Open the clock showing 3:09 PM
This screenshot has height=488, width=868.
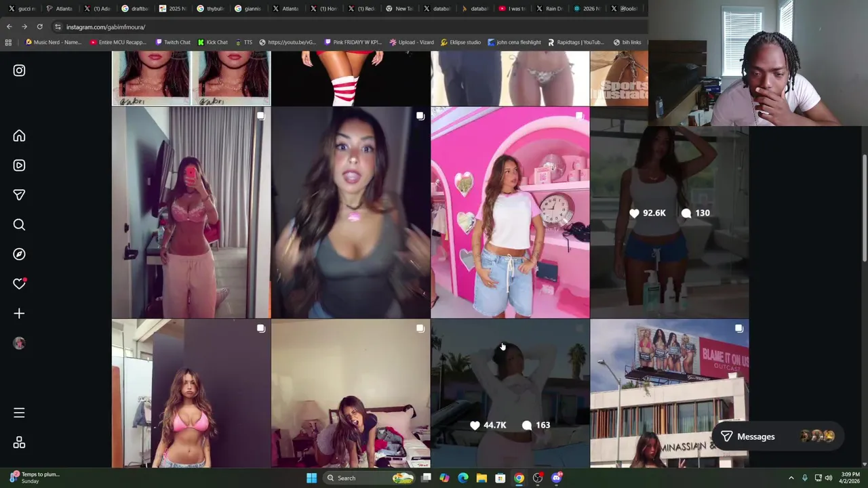(850, 479)
